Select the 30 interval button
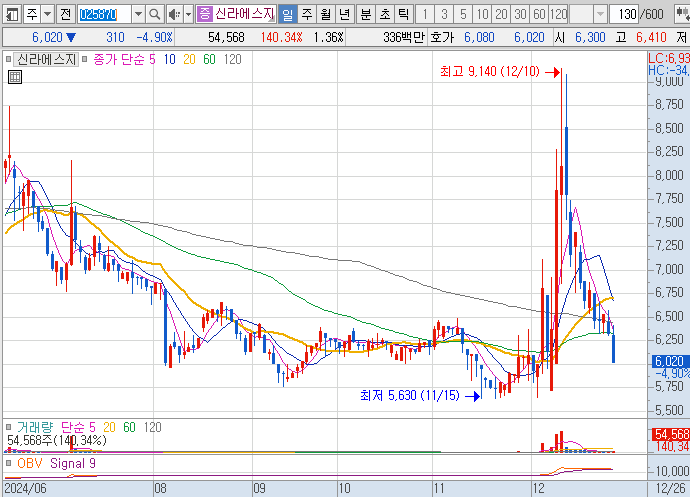This screenshot has height=497, width=690. coord(520,15)
